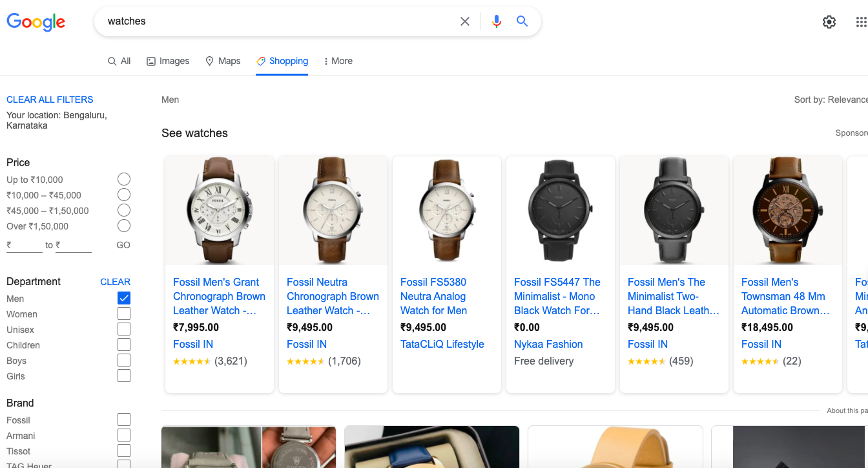Click the star rating showing 22 reviews
The width and height of the screenshot is (868, 468).
point(760,361)
